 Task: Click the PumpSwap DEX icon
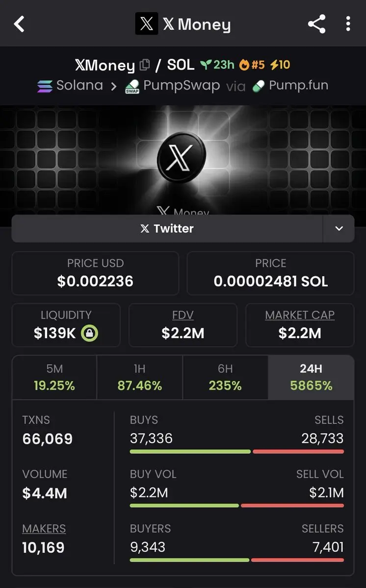pyautogui.click(x=132, y=86)
